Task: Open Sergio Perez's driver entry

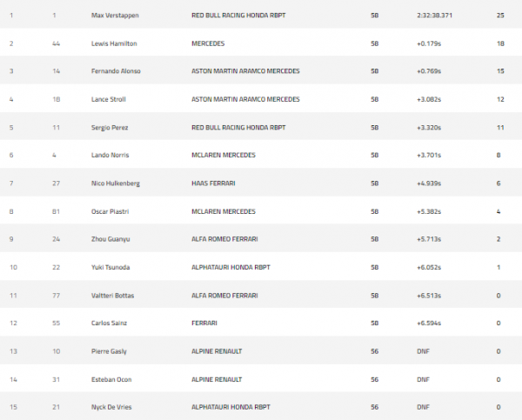Action: pyautogui.click(x=110, y=128)
